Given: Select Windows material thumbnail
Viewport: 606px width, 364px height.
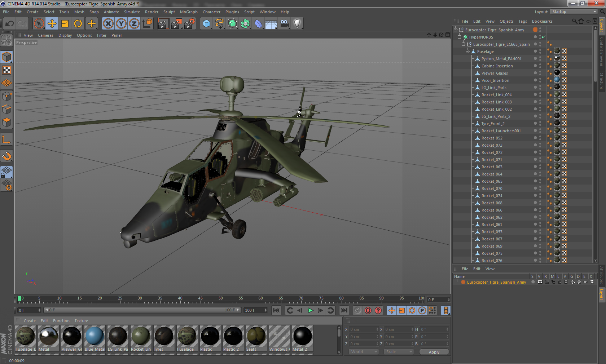Looking at the screenshot, I should click(x=279, y=338).
